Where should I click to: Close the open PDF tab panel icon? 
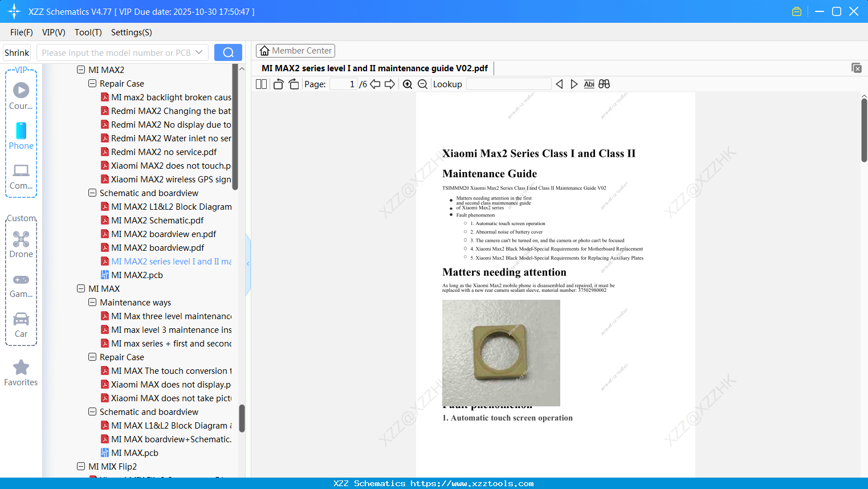(x=857, y=68)
